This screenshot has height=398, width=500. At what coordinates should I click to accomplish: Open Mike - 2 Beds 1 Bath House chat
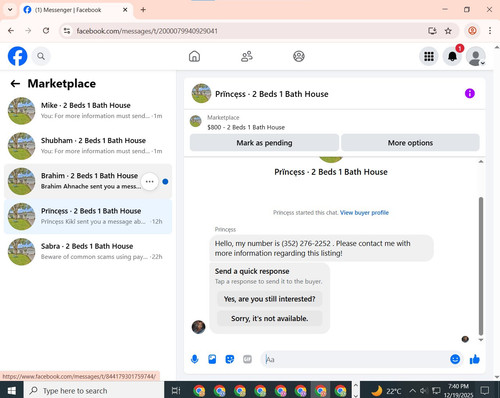tap(88, 111)
